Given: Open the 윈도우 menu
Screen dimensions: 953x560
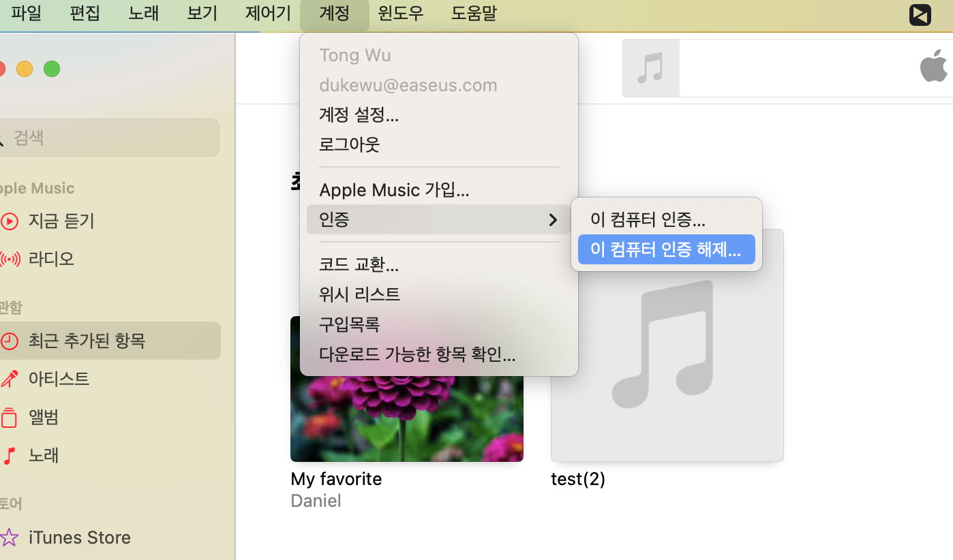Looking at the screenshot, I should [x=400, y=13].
